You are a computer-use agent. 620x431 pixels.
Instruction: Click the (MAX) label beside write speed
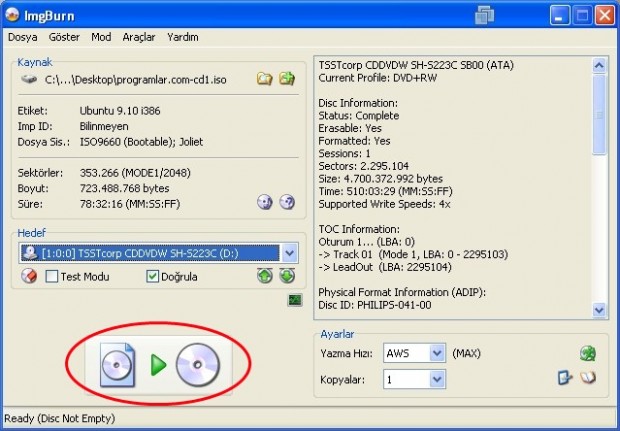point(466,353)
